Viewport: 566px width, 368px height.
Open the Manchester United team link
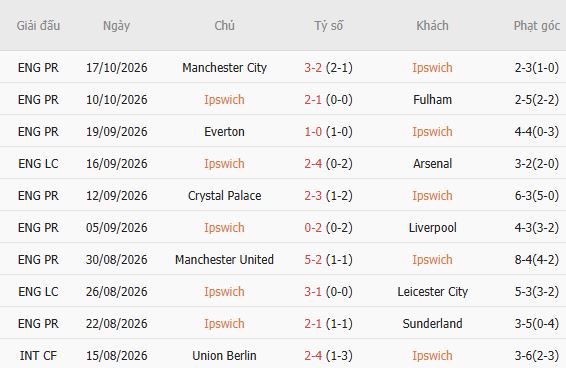pyautogui.click(x=224, y=259)
